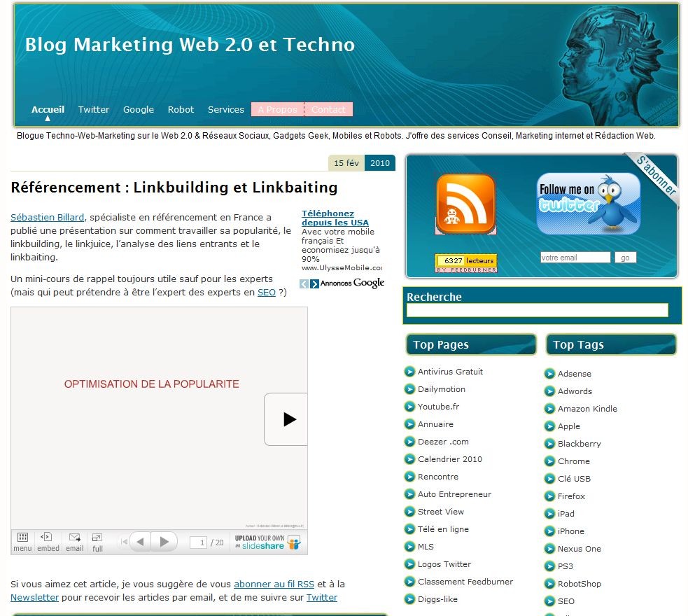688x616 pixels.
Task: Open the Clé USB tag link
Action: (574, 479)
